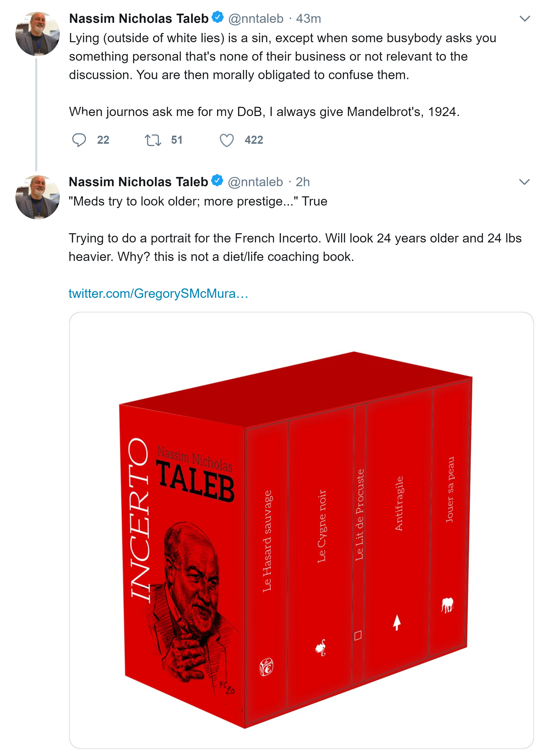Open the author name on the 43m tweet
The width and height of the screenshot is (551, 756).
(139, 18)
